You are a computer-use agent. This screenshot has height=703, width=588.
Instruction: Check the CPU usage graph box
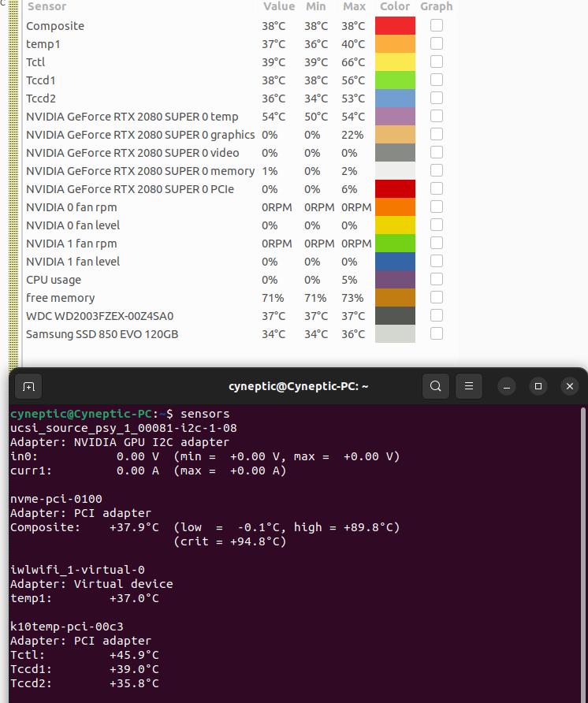(x=437, y=280)
